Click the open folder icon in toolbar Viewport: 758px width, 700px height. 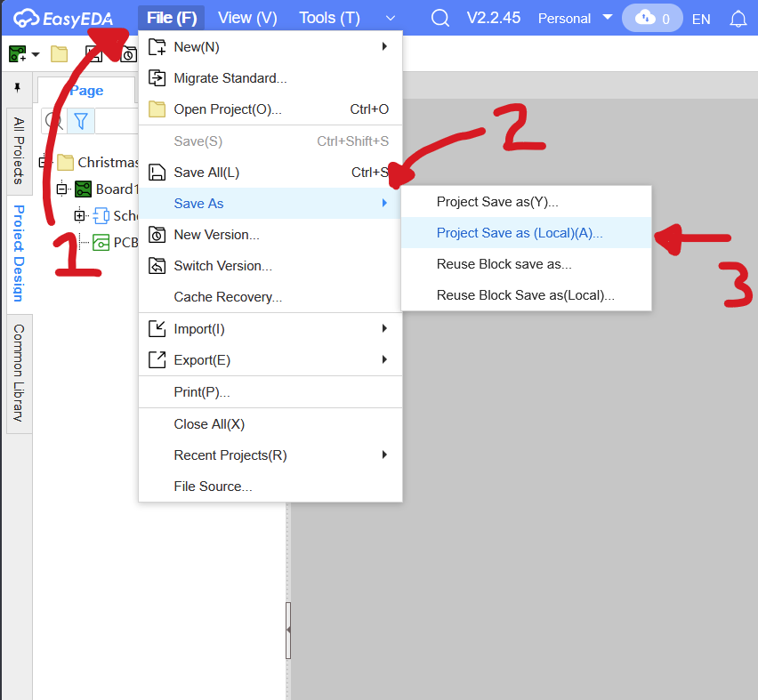[x=59, y=54]
